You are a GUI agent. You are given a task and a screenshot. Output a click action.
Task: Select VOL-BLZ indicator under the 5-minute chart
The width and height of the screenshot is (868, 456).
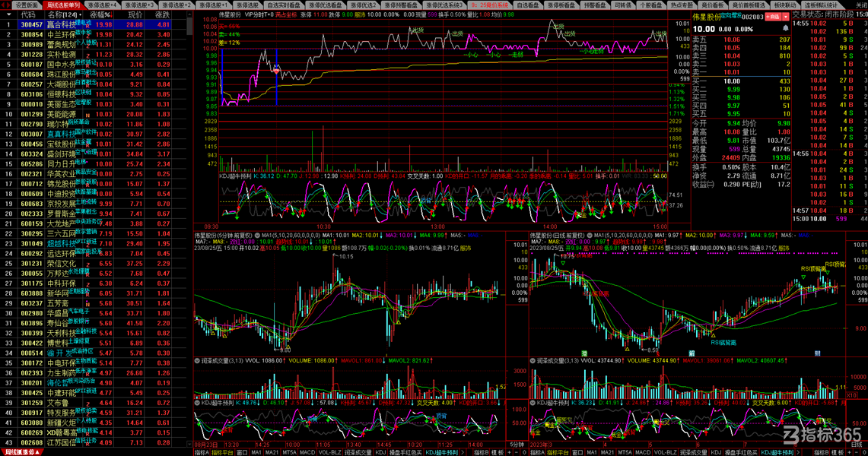pos(330,452)
